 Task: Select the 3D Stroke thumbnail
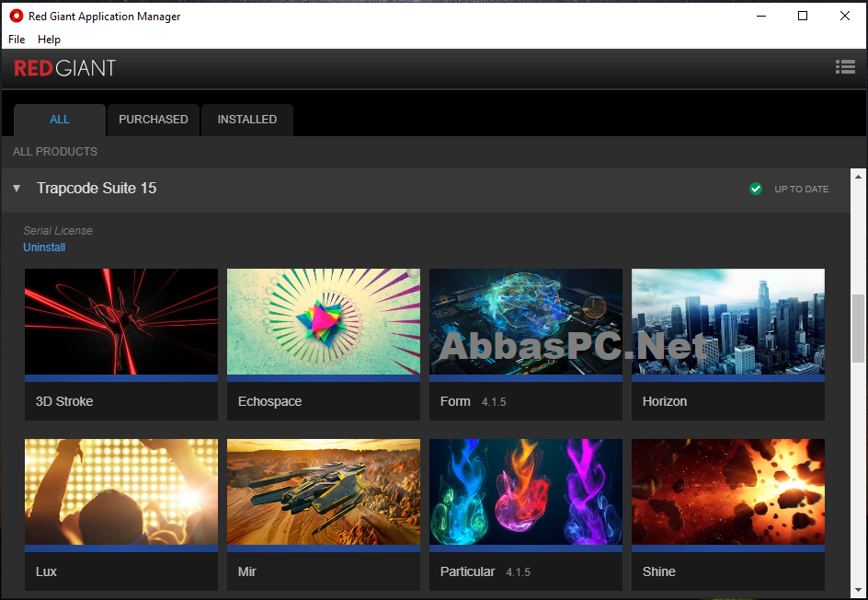[121, 322]
